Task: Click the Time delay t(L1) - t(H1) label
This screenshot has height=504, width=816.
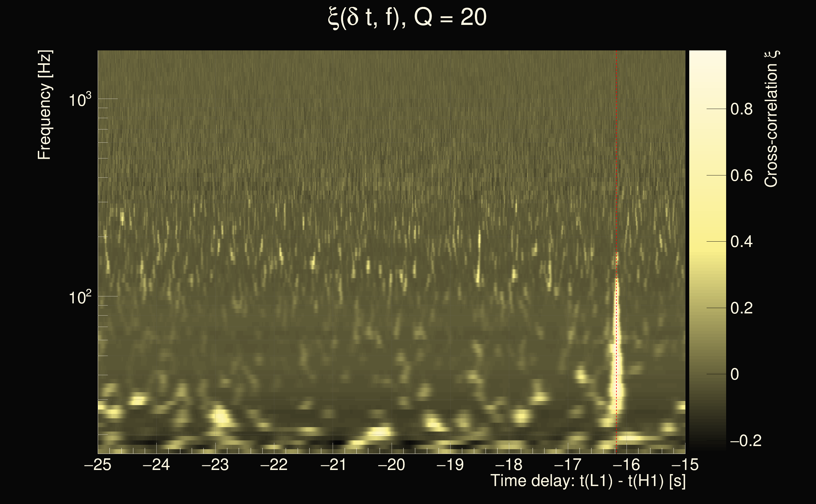Action: pyautogui.click(x=588, y=481)
